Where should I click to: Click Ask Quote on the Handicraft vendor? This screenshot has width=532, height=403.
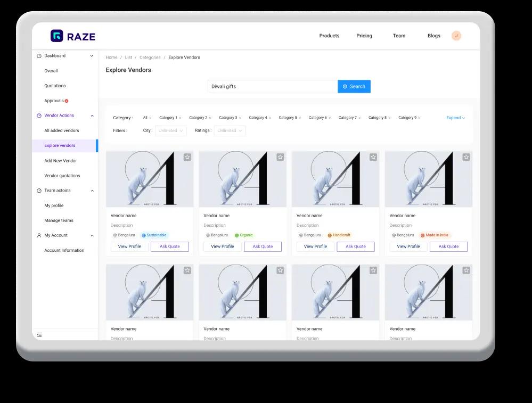tap(355, 246)
